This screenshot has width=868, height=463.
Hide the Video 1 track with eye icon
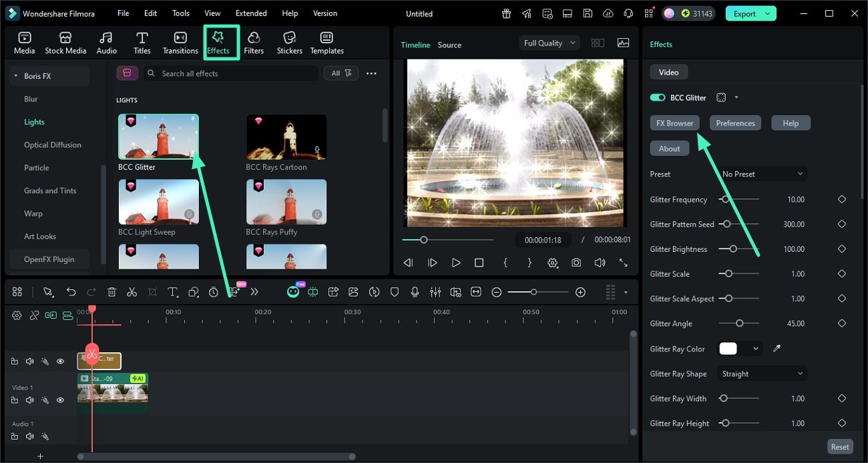click(x=60, y=400)
